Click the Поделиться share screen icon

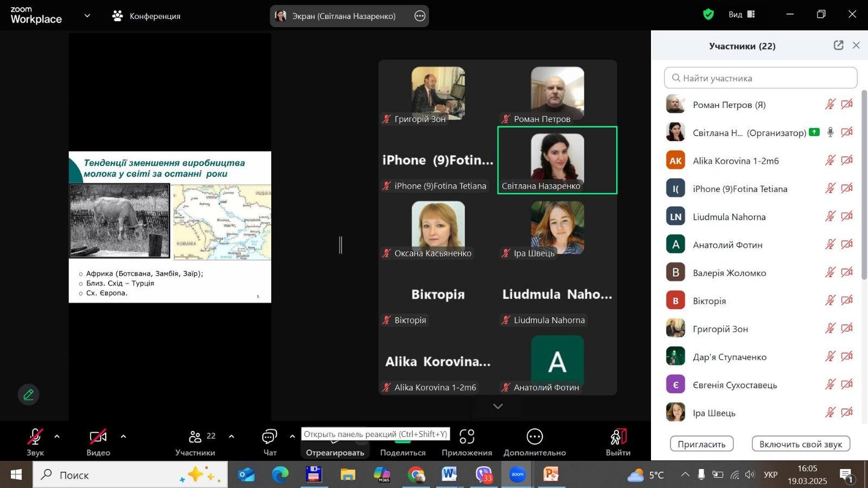click(403, 437)
